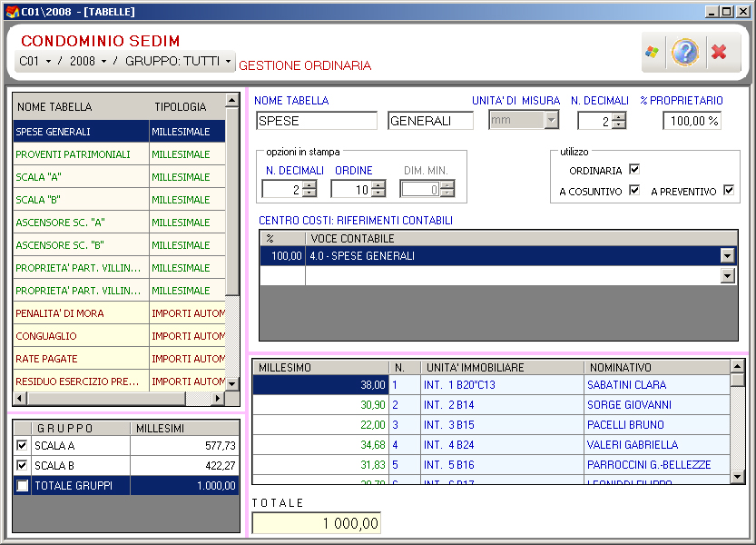Select the PENALITA' DI MORA row
Viewport: 756px width, 545px height.
[x=120, y=313]
